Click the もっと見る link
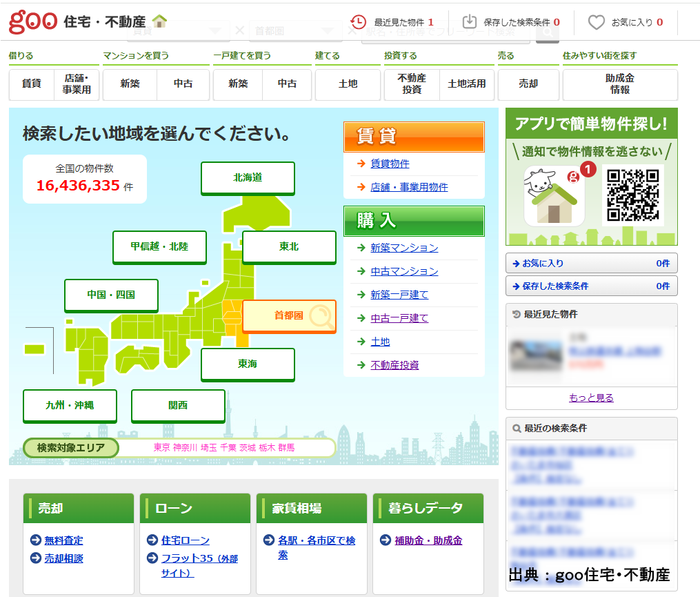 (x=591, y=398)
